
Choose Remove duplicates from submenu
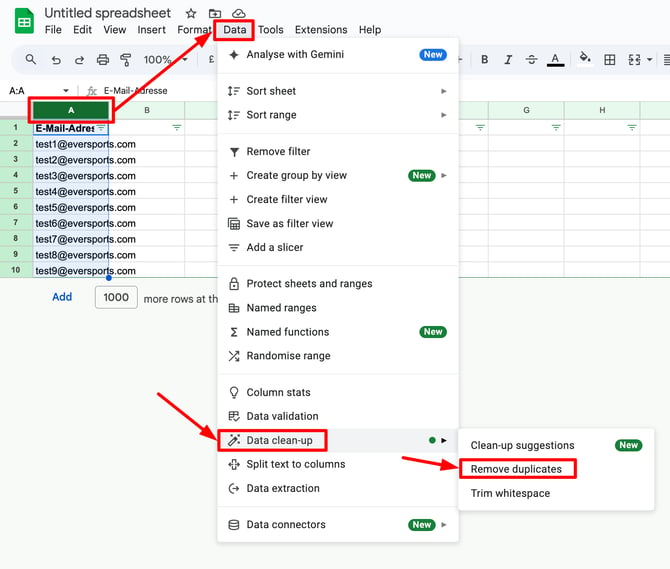pos(516,469)
